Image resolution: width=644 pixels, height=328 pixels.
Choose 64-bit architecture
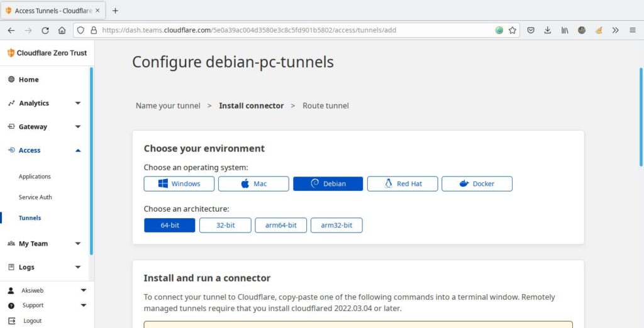tap(170, 226)
